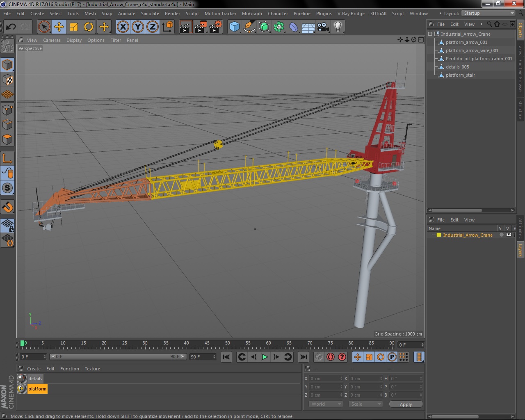Switch to Edges mode

pos(7,125)
